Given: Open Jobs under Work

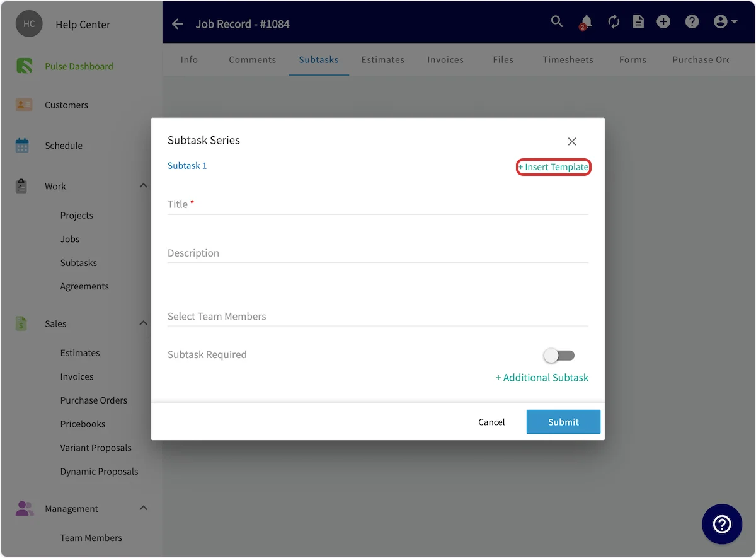Looking at the screenshot, I should tap(70, 239).
